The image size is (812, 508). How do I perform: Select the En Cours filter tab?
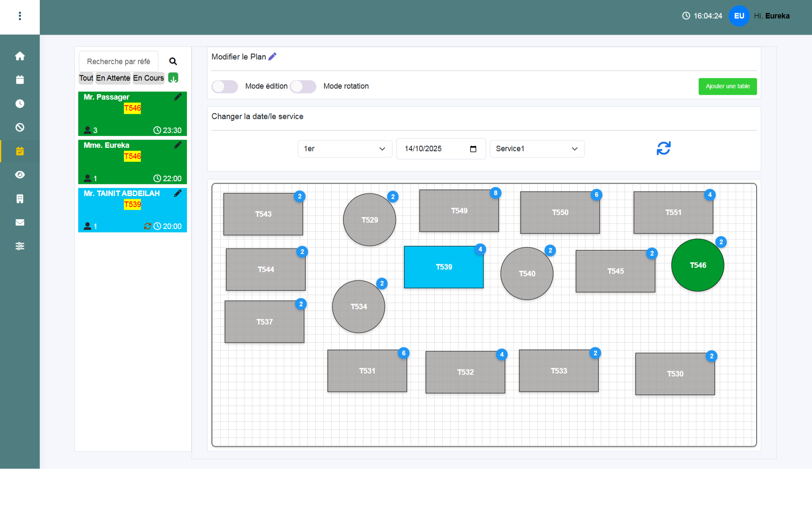(x=148, y=78)
